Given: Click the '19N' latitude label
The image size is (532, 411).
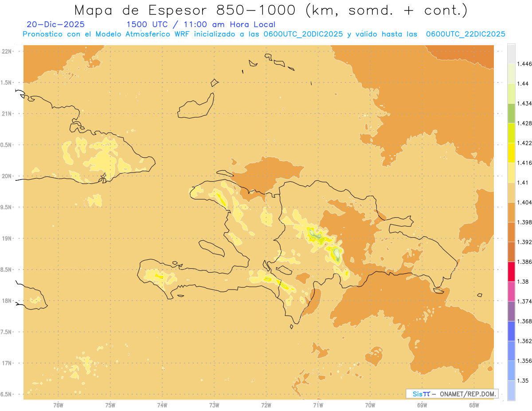Looking at the screenshot, I should click(x=7, y=239).
